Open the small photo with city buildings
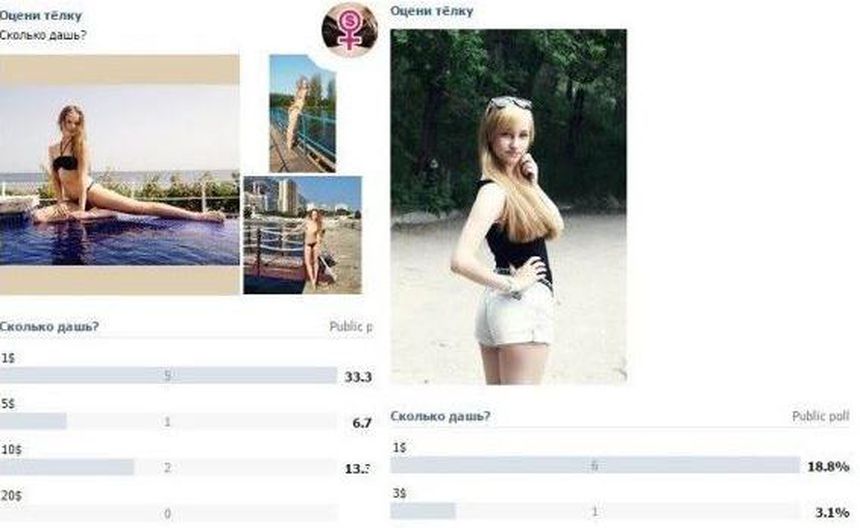The image size is (860, 528). tap(302, 235)
